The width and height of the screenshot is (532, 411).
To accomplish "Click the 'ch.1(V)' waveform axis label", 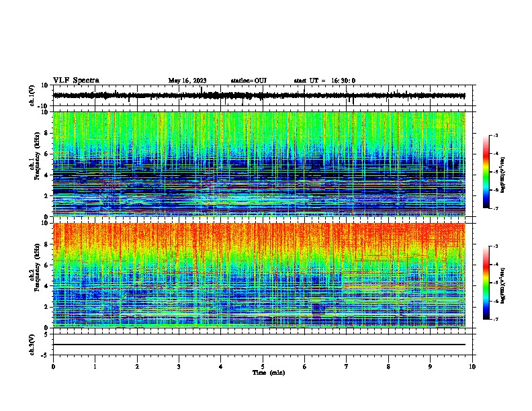I will click(x=32, y=95).
